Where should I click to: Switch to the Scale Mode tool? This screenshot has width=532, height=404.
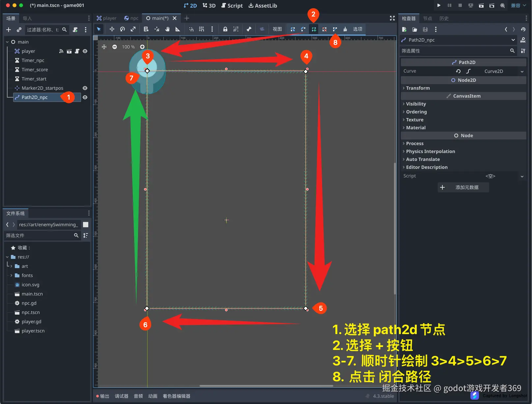(133, 29)
